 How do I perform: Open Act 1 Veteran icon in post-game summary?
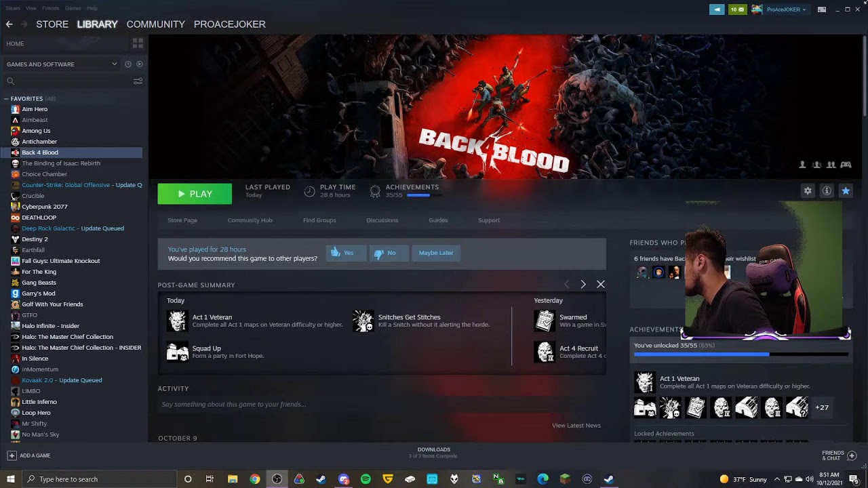[x=178, y=321]
